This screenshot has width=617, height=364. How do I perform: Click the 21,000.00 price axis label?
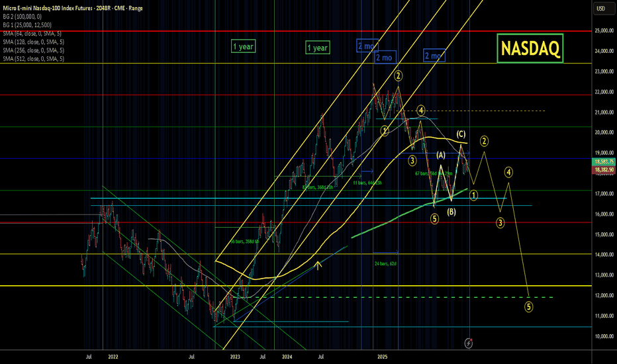(604, 112)
